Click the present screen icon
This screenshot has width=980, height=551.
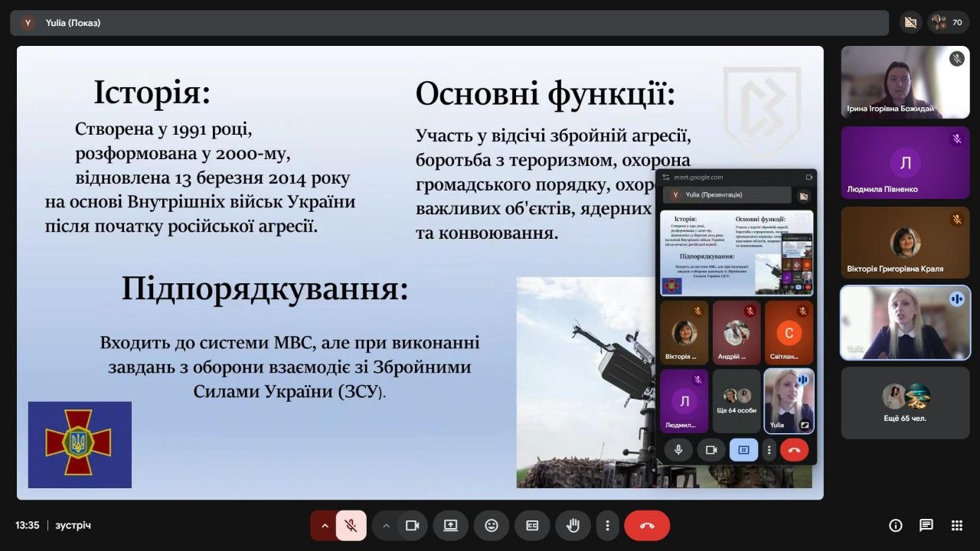coord(450,526)
